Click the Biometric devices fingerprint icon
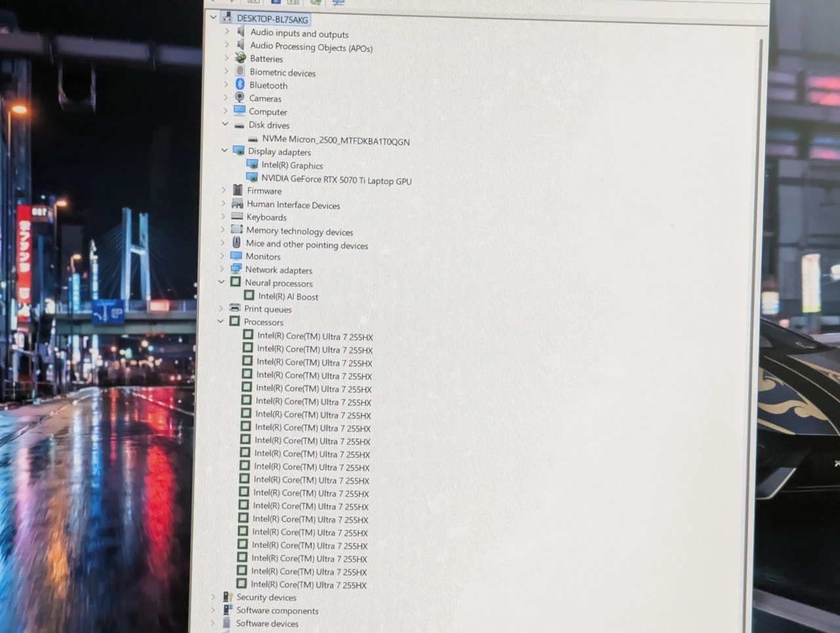 point(240,71)
